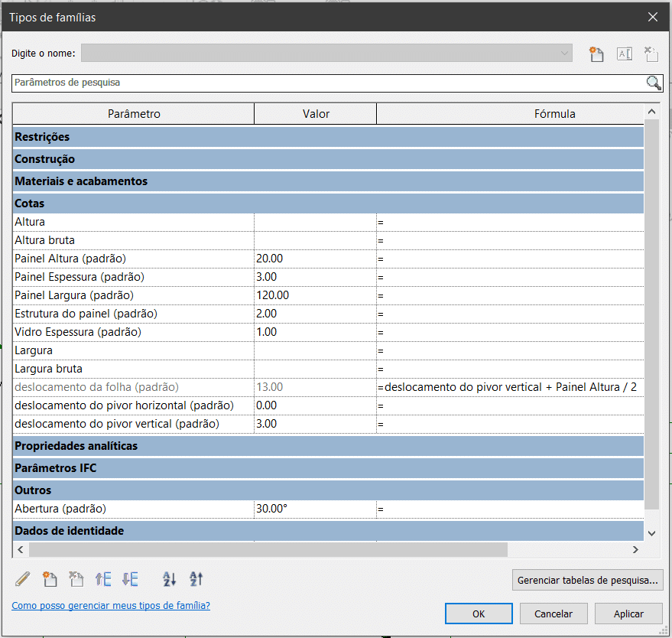Click the vertical scrollbar down arrow
Image resolution: width=672 pixels, height=638 pixels.
[652, 533]
